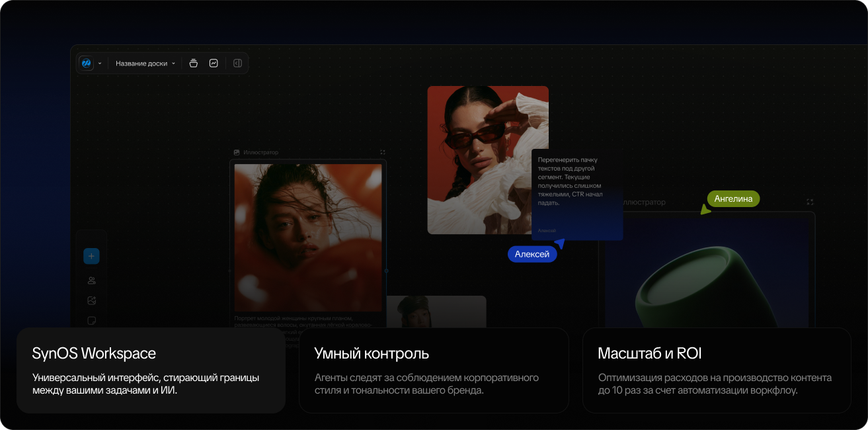Click the Ангелина cursor label
This screenshot has width=868, height=430.
[x=733, y=198]
